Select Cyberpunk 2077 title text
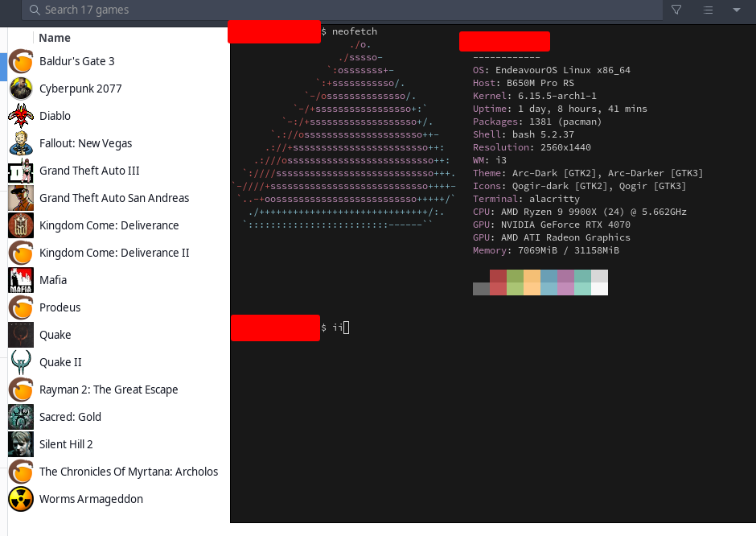Screen dimensions: 756x536 point(80,89)
